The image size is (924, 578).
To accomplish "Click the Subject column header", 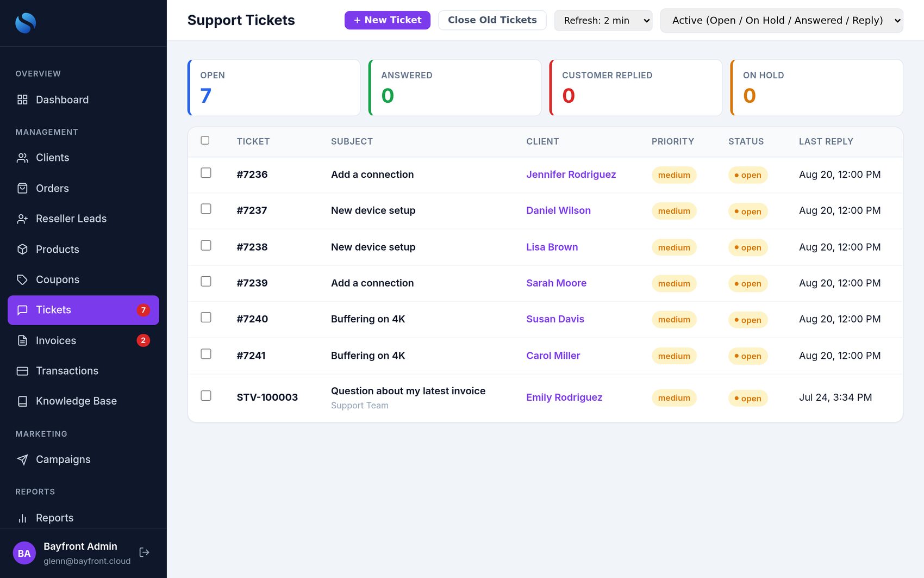I will (352, 141).
